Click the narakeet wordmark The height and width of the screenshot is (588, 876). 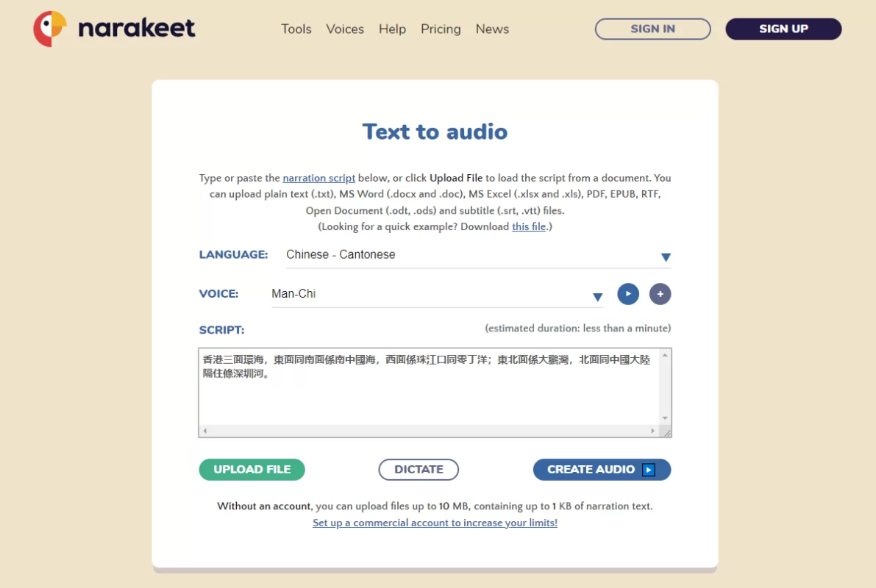137,28
